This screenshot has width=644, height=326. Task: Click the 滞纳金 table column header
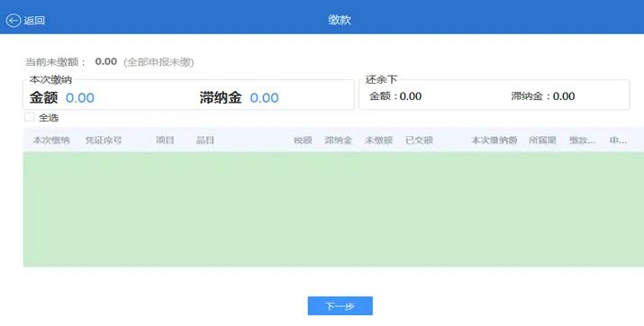pyautogui.click(x=339, y=140)
